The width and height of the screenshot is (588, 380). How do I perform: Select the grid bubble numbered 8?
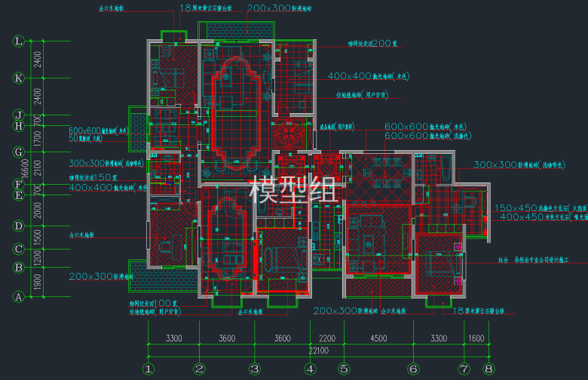point(489,369)
